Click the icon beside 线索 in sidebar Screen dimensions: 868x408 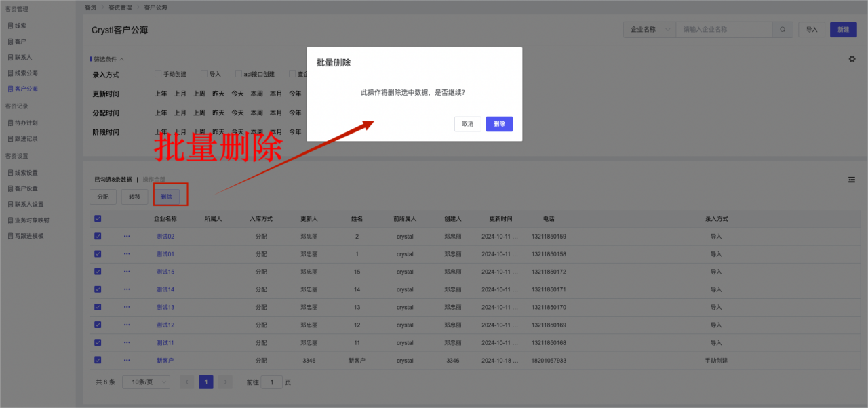click(10, 26)
